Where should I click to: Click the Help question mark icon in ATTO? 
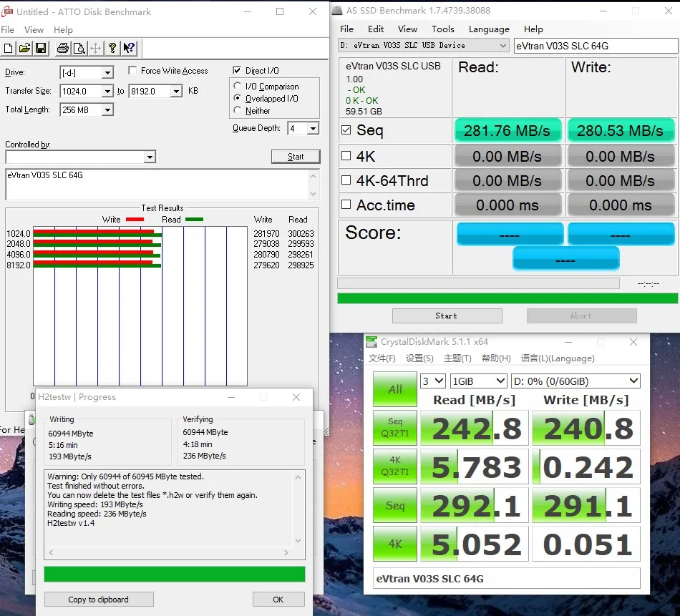click(112, 48)
